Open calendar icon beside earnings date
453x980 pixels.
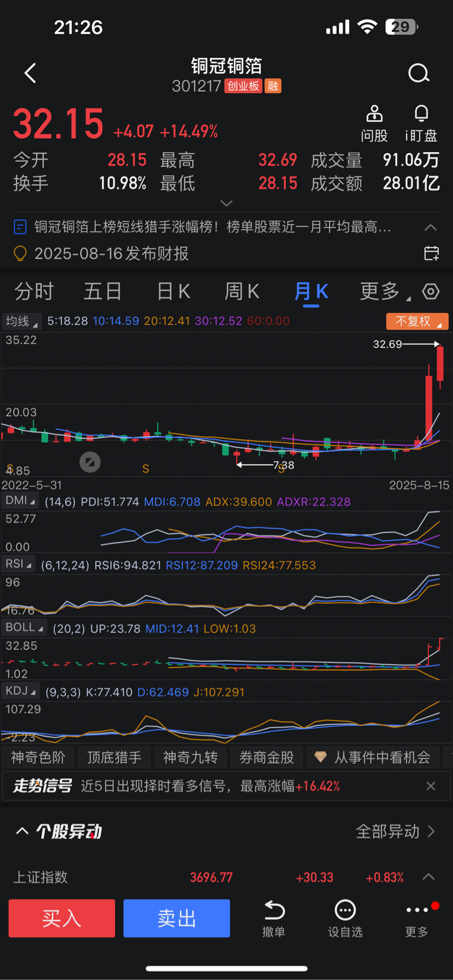point(432,254)
